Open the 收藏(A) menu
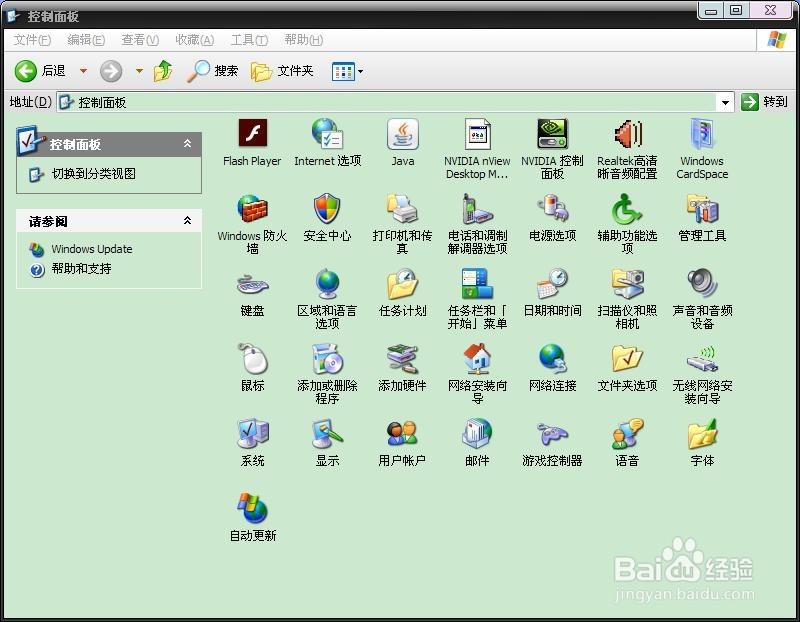The height and width of the screenshot is (622, 800). tap(194, 40)
